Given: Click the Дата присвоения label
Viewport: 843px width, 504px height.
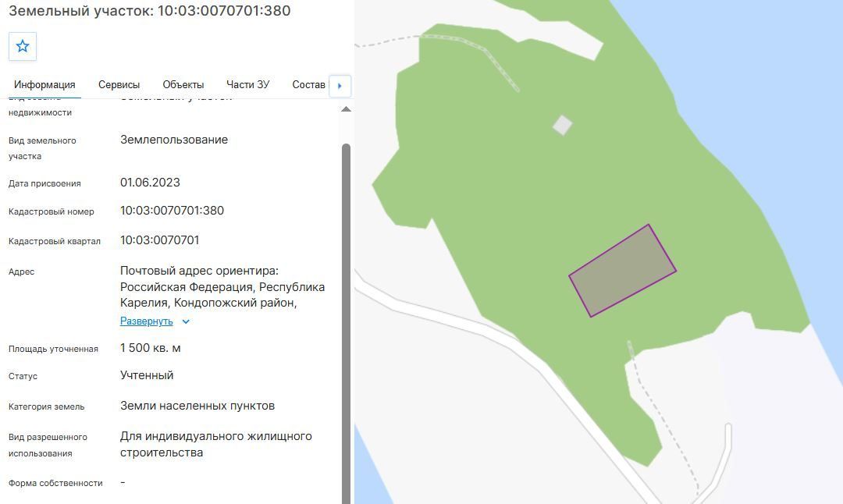Looking at the screenshot, I should tap(44, 183).
